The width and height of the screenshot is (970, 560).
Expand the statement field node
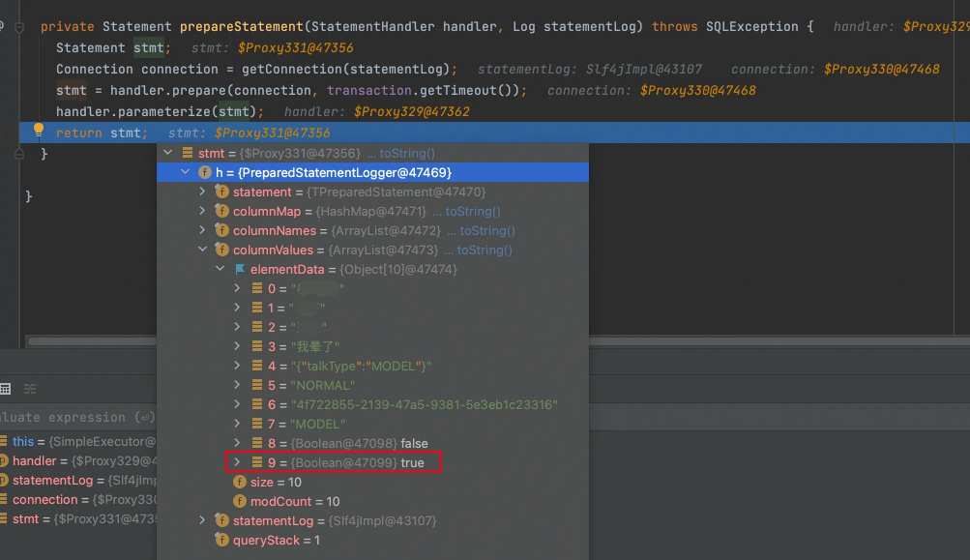[202, 192]
